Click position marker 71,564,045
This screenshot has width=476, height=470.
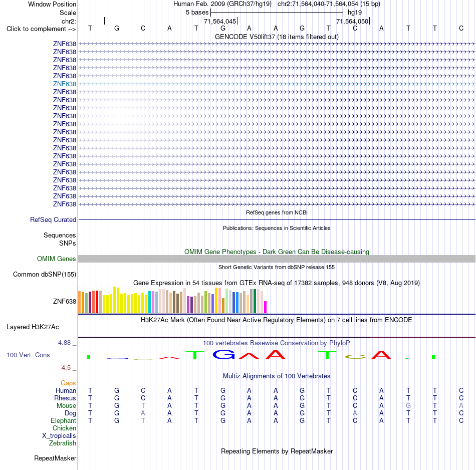coord(220,21)
